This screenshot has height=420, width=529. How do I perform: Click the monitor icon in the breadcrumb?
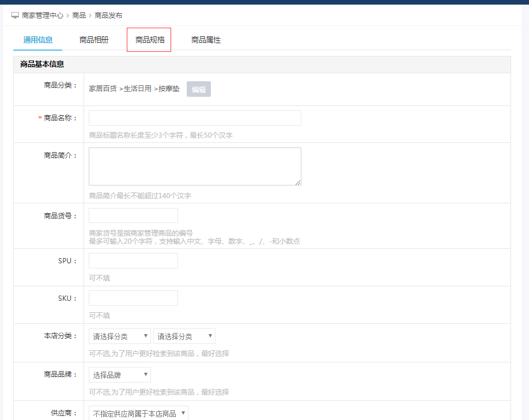pyautogui.click(x=16, y=16)
